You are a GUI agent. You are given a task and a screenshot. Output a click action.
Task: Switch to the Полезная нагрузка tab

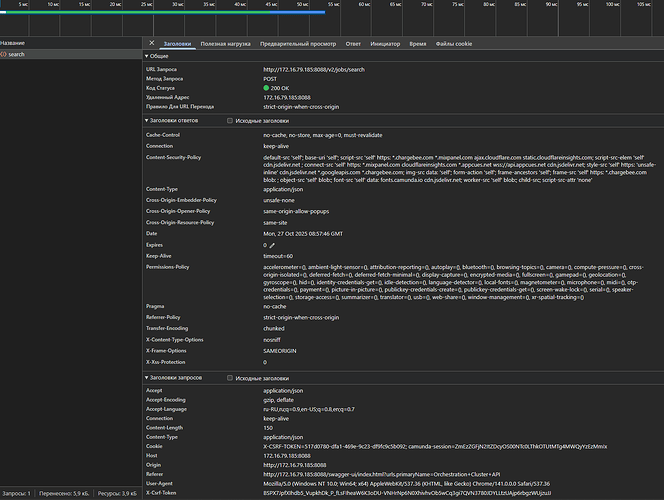pyautogui.click(x=225, y=44)
